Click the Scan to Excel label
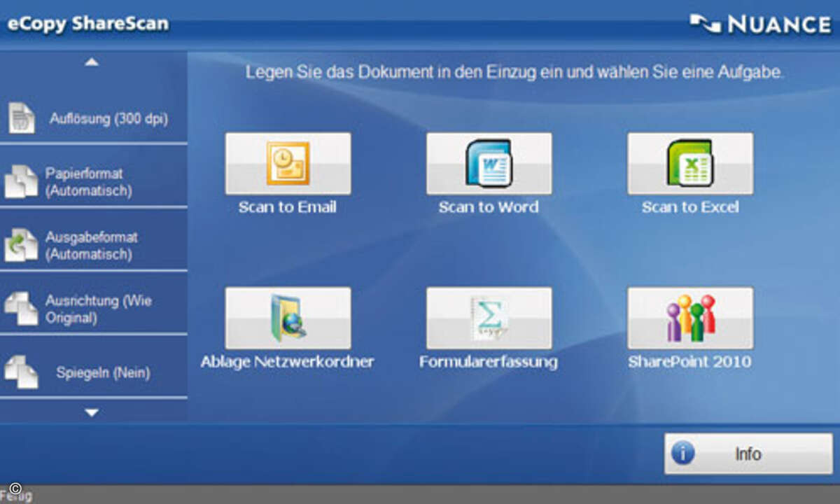The width and height of the screenshot is (840, 504). pos(690,207)
